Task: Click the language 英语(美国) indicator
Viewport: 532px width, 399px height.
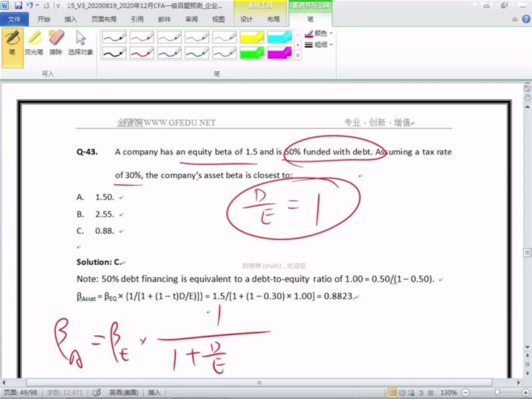Action: [x=124, y=392]
